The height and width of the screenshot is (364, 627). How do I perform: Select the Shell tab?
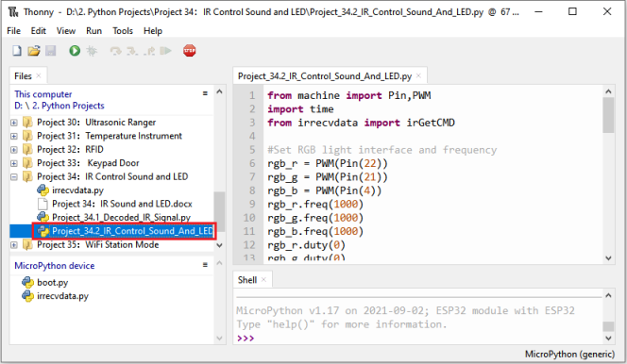point(247,280)
